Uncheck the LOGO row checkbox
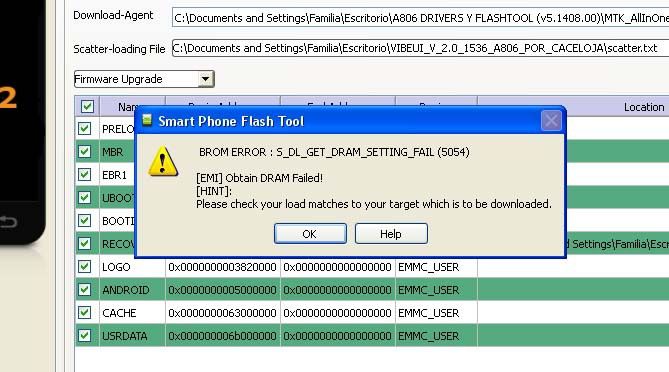This screenshot has height=372, width=669. click(84, 267)
